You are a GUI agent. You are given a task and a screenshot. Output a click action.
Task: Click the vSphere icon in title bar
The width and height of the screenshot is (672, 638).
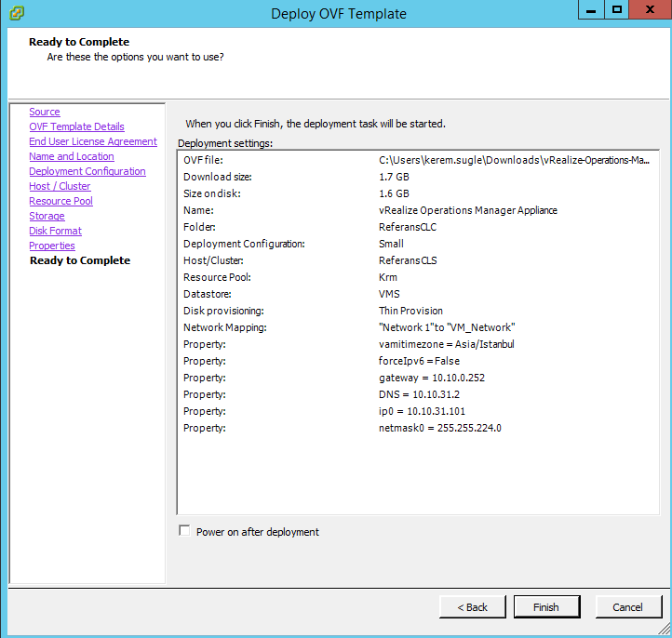point(17,13)
